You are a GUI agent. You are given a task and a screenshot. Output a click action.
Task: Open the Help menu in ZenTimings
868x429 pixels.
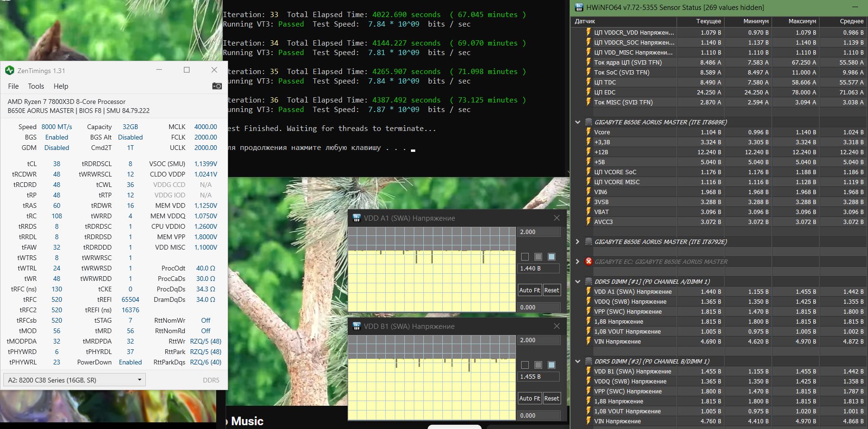point(61,86)
